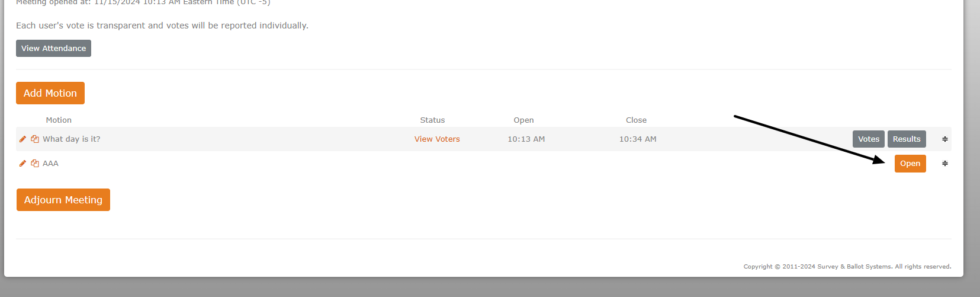Screen dimensions: 980x297
Task: Click the 10:34 AM close time
Action: (x=638, y=139)
